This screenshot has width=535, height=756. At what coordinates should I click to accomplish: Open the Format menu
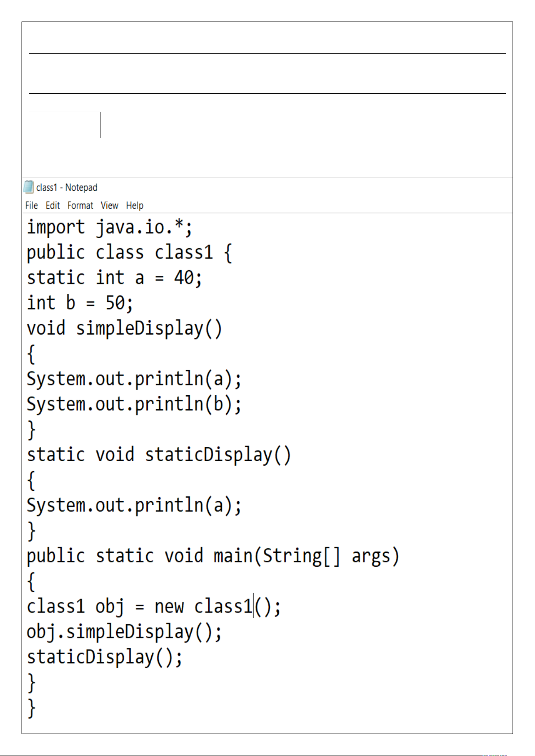(80, 205)
